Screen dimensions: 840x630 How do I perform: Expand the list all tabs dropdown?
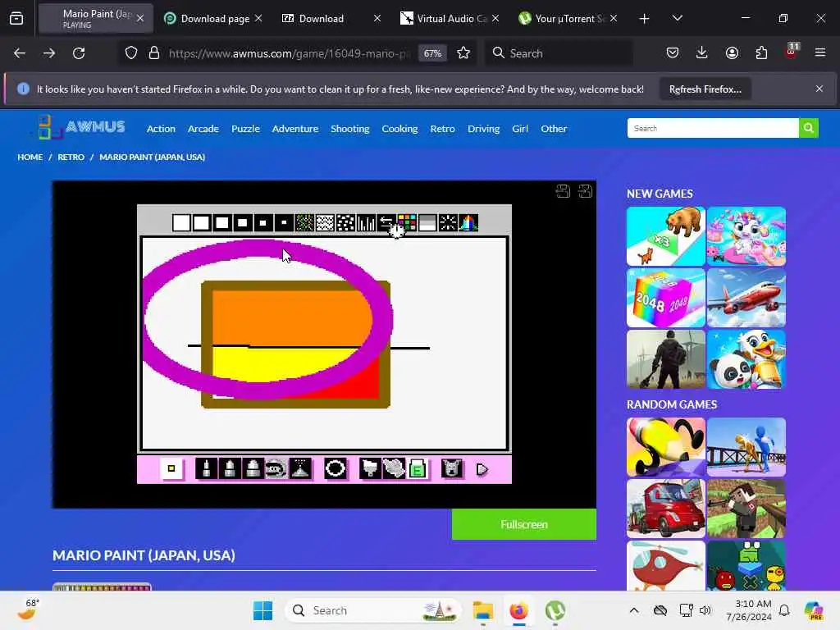pos(677,18)
